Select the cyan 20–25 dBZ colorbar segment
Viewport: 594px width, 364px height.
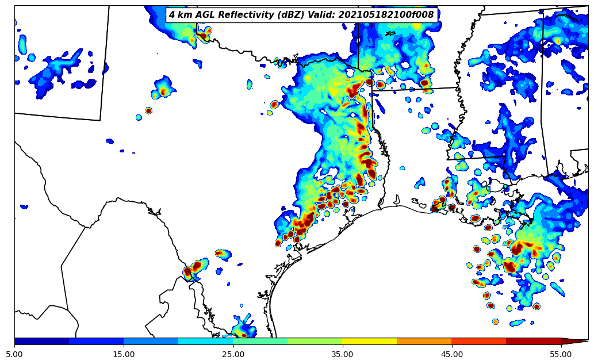[205, 341]
